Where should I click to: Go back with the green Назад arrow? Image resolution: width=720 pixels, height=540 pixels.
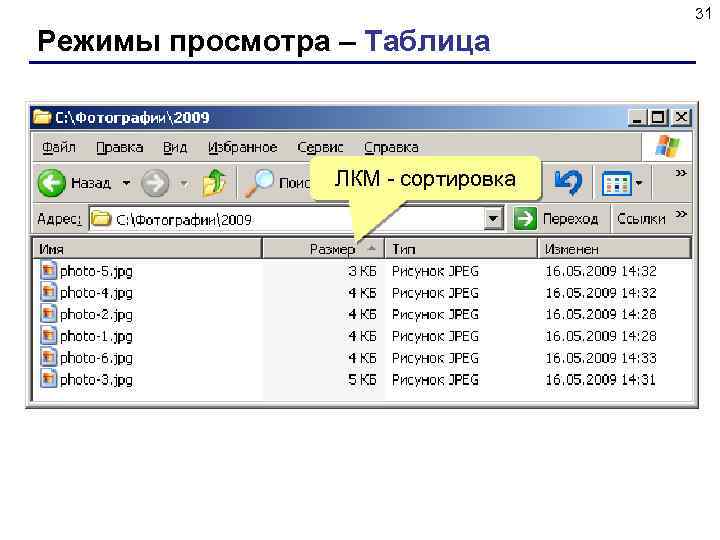(51, 183)
